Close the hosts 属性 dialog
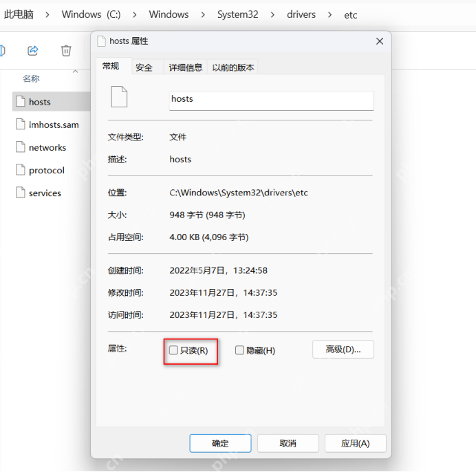The width and height of the screenshot is (476, 472). (380, 41)
